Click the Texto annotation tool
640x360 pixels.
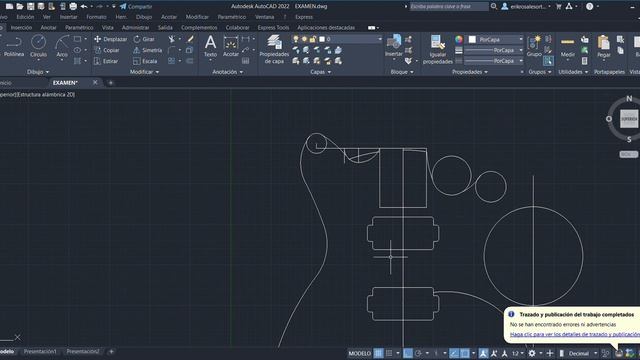(210, 46)
